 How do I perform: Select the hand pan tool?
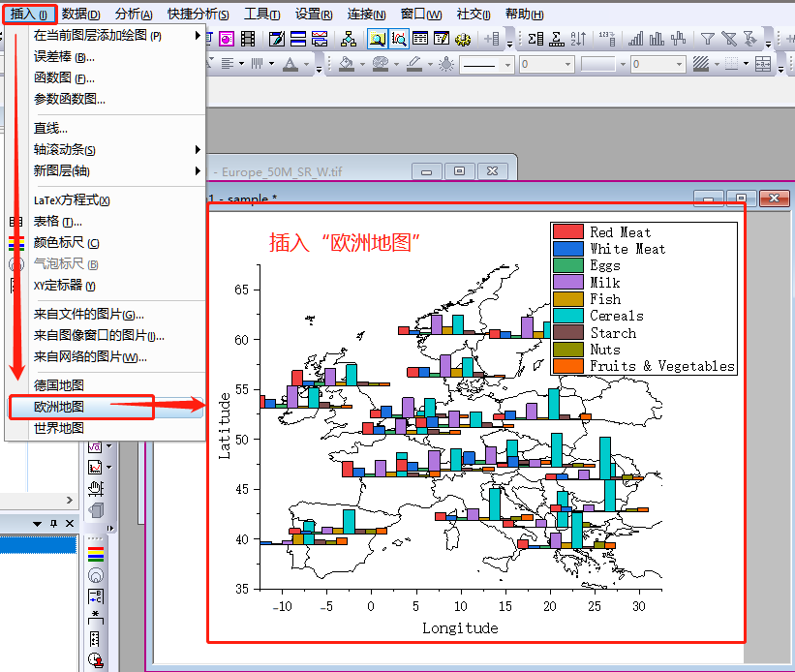(x=95, y=488)
